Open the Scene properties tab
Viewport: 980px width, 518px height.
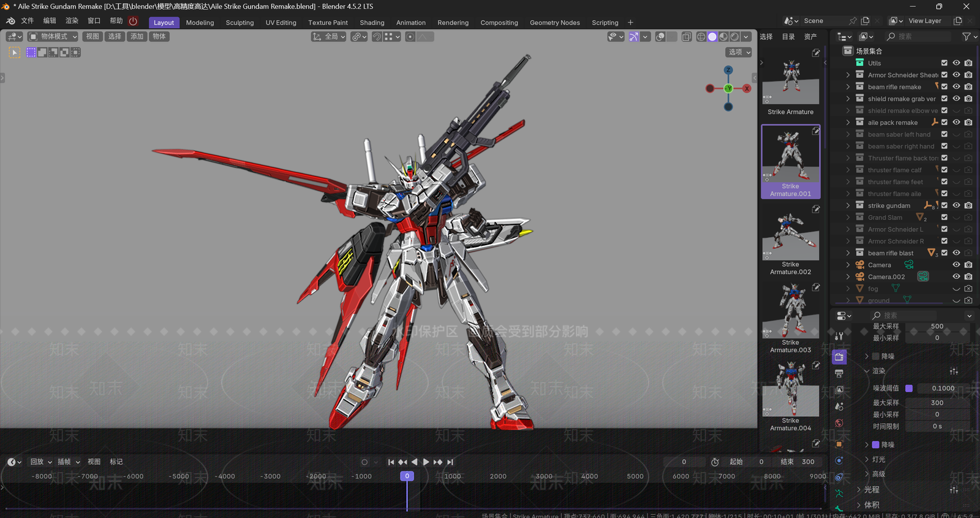(839, 406)
